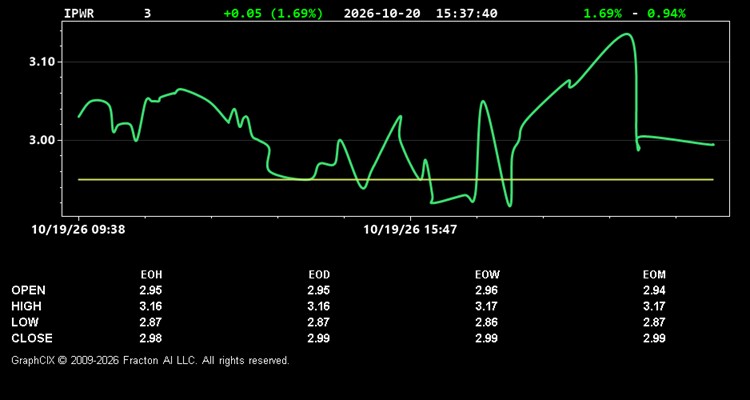Click the price value 3 beside IPWR
This screenshot has width=750, height=400.
click(147, 13)
